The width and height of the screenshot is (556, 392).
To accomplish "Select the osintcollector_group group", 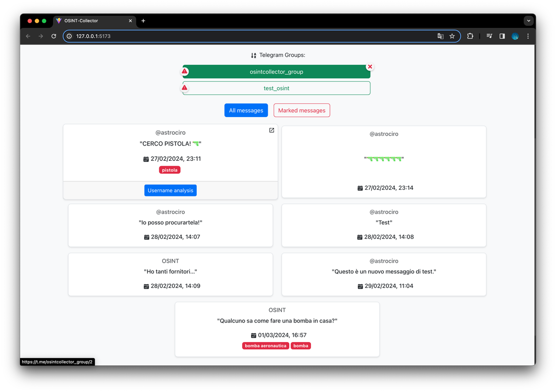I will point(276,72).
